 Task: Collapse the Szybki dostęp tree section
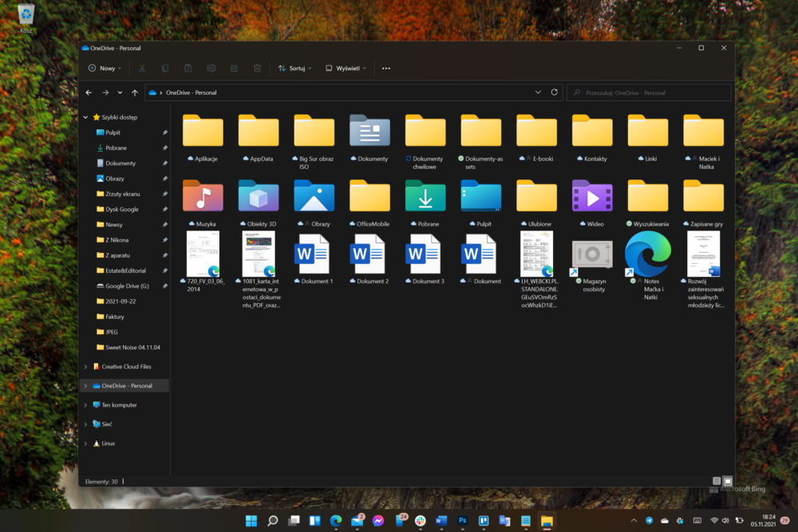tap(85, 117)
